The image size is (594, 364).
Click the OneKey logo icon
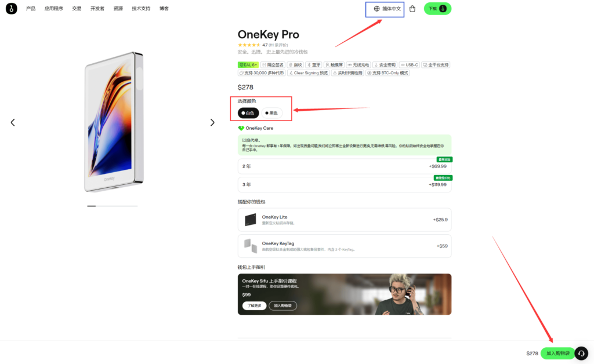(12, 8)
